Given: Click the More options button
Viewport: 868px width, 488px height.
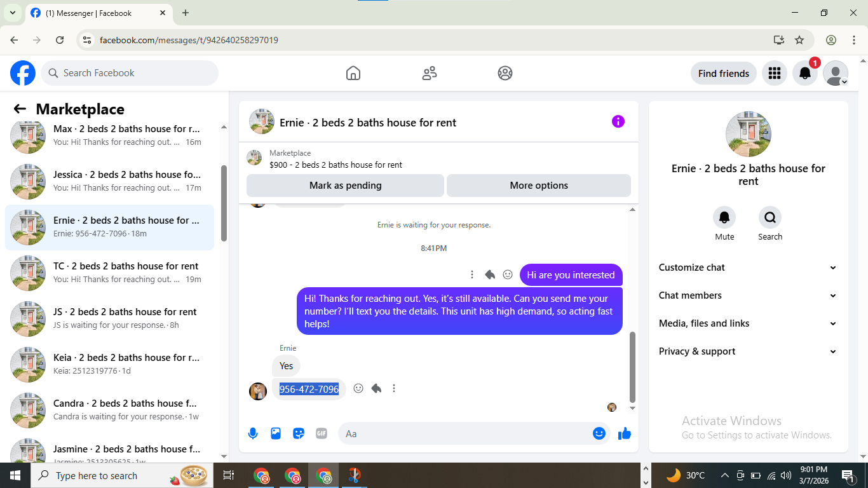Looking at the screenshot, I should point(539,186).
